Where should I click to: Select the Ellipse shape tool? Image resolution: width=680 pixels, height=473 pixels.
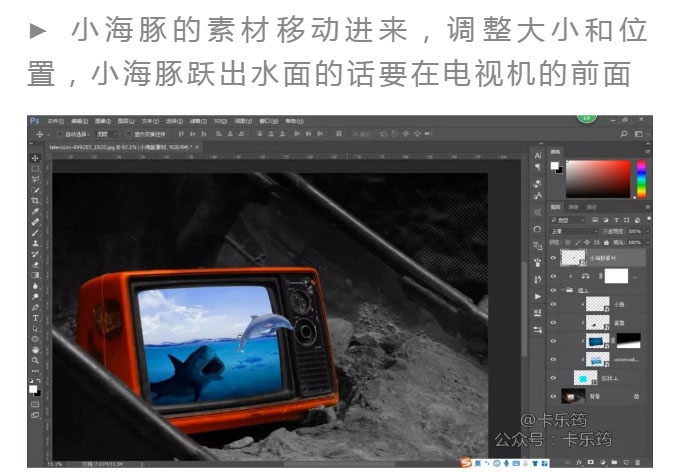36,339
